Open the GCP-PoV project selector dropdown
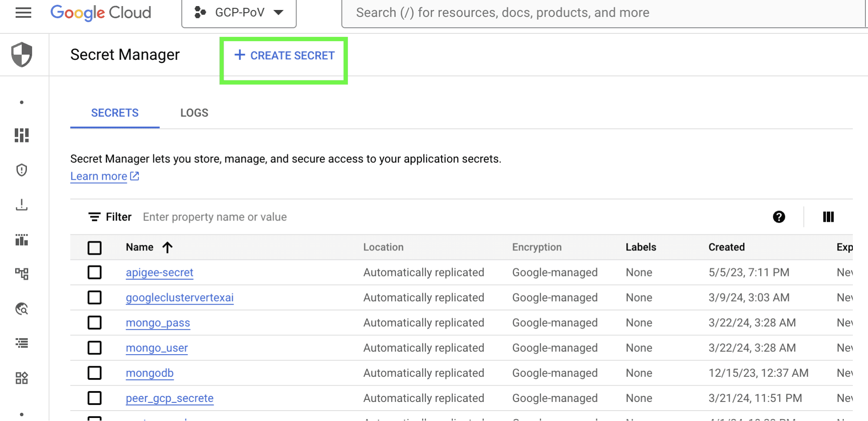868x421 pixels. click(x=239, y=13)
